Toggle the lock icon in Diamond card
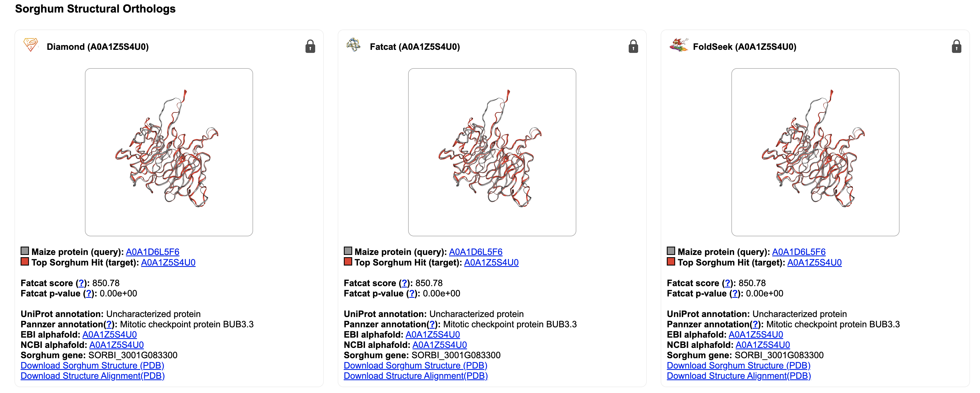 tap(310, 46)
